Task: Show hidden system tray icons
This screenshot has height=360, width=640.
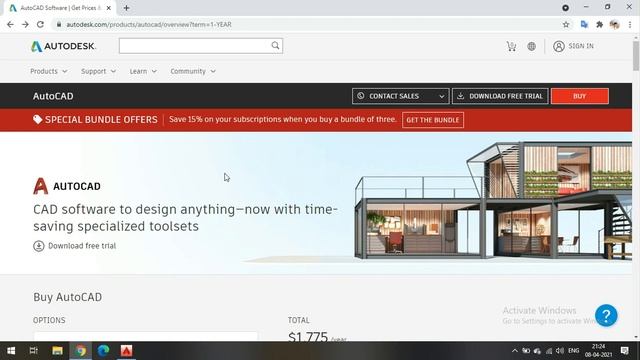Action: pos(515,351)
